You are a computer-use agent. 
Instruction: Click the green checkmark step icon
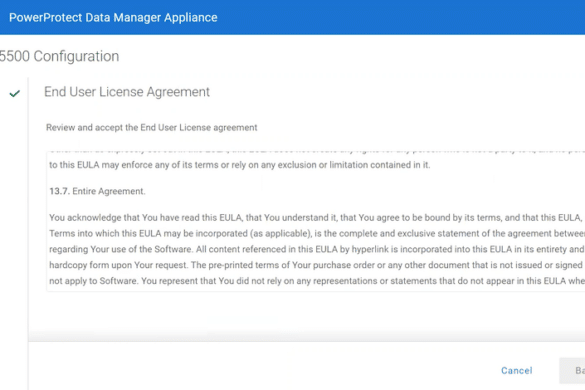click(15, 93)
